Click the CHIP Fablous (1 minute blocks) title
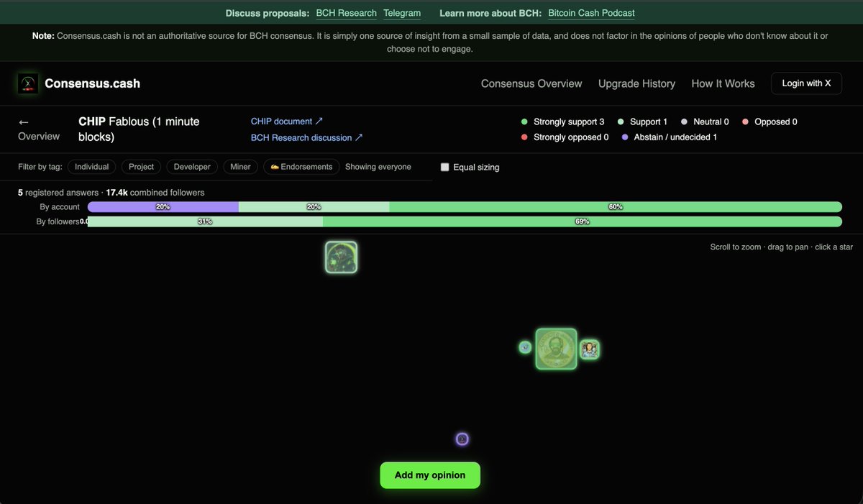 coord(139,129)
